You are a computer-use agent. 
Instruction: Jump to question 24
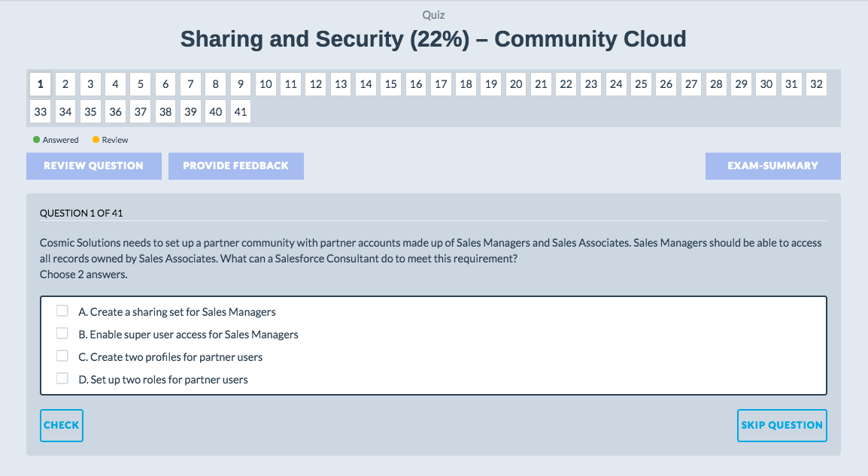tap(616, 84)
